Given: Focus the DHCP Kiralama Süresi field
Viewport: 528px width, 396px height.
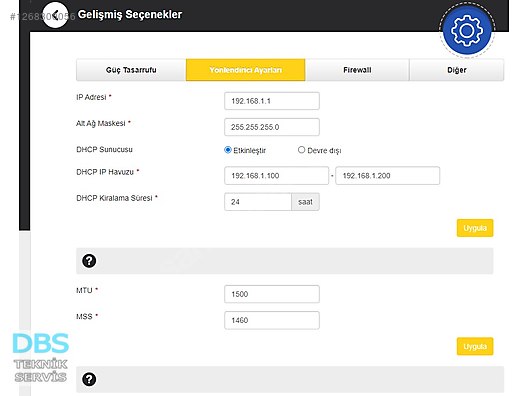Looking at the screenshot, I should (x=258, y=202).
